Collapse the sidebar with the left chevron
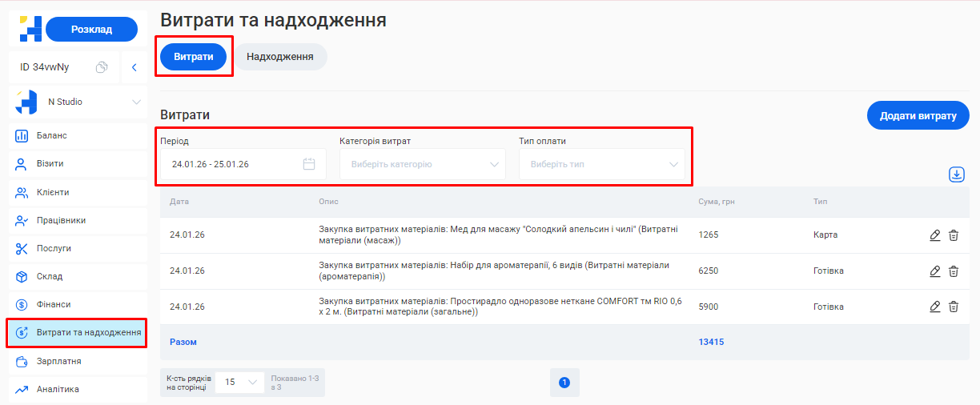 point(135,67)
